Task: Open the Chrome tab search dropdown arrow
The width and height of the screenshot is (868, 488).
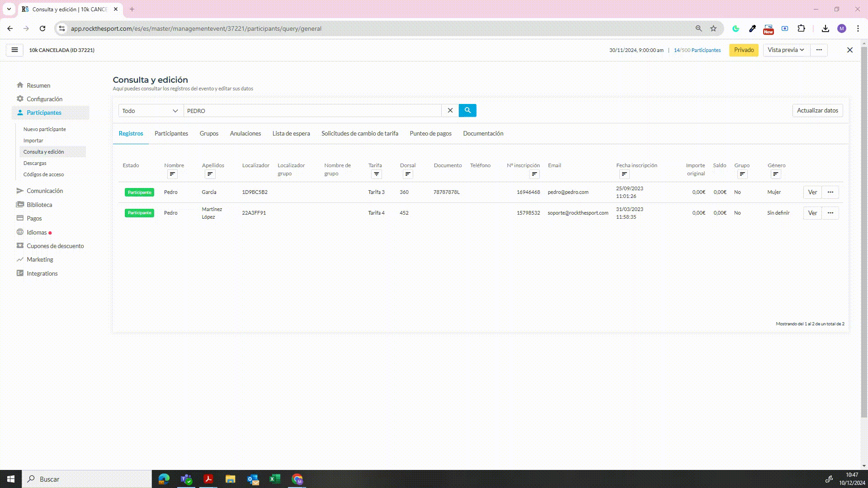Action: coord(9,9)
